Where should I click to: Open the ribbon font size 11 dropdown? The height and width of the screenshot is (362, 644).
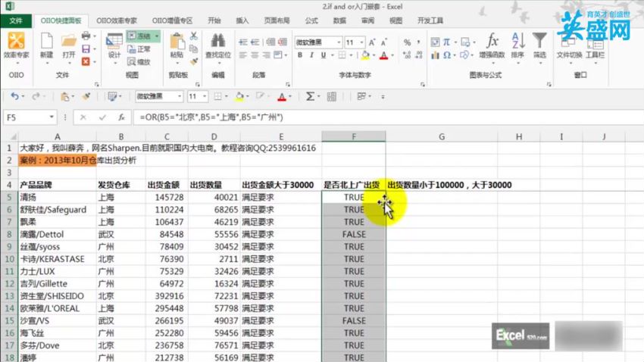coord(361,42)
